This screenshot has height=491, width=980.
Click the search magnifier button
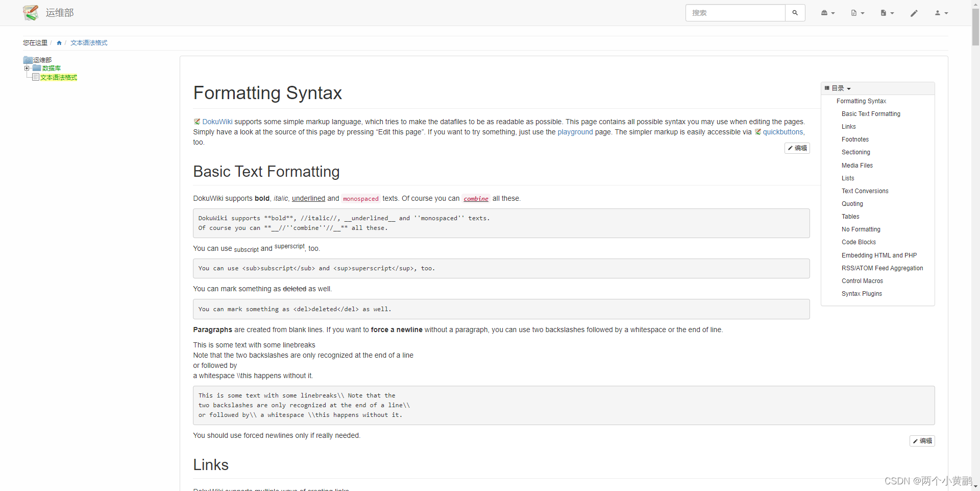pyautogui.click(x=795, y=13)
